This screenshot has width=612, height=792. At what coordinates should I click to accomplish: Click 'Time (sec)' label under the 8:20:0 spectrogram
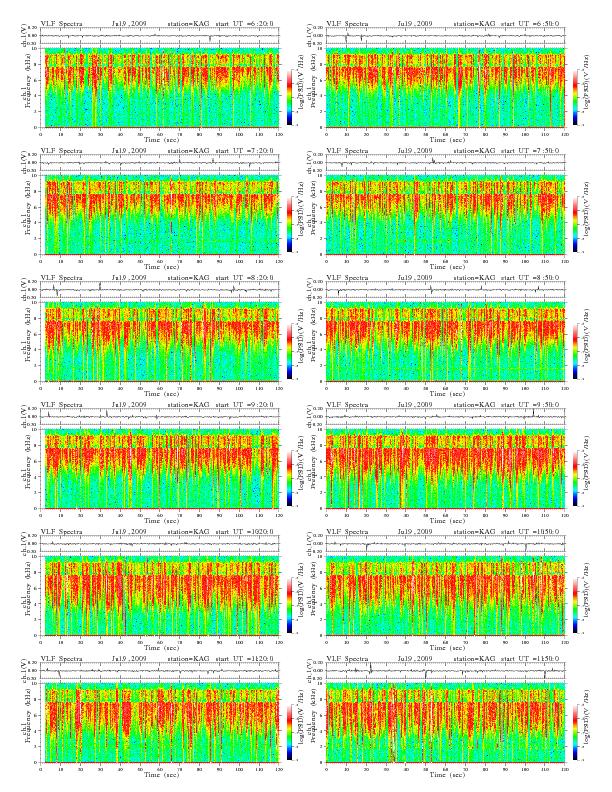point(162,393)
